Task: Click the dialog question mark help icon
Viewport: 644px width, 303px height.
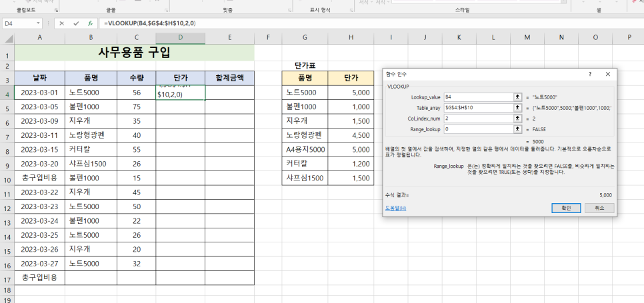Action: (x=590, y=74)
